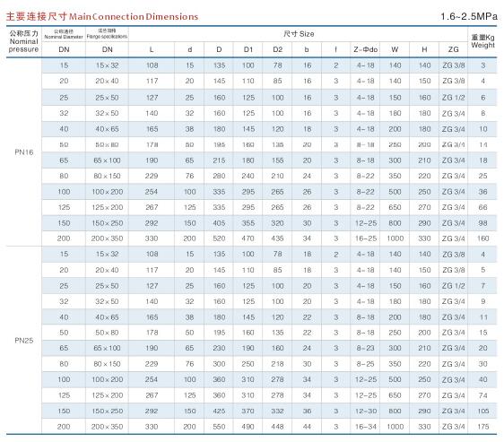This screenshot has height=442, width=504.
Task: Select the 8-23 bolt hole cell
Action: (366, 348)
